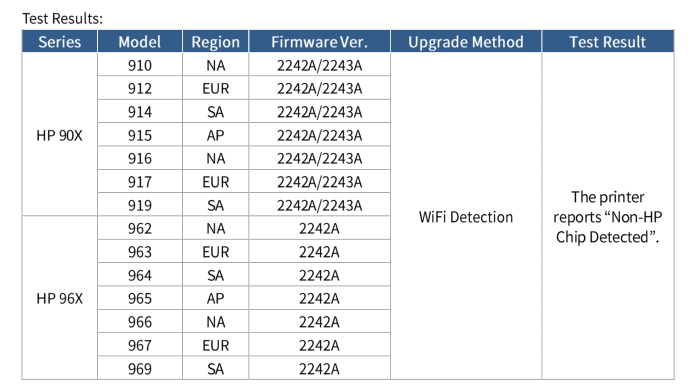The width and height of the screenshot is (695, 391).
Task: Click model 969 cell
Action: point(140,368)
